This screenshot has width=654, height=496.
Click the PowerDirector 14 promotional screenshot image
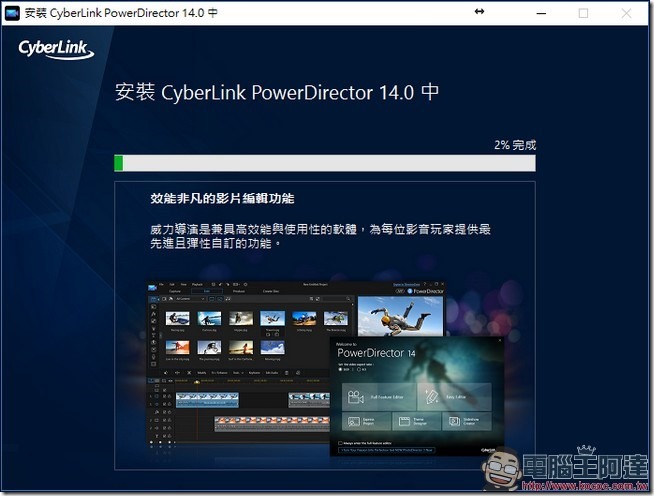pos(326,368)
